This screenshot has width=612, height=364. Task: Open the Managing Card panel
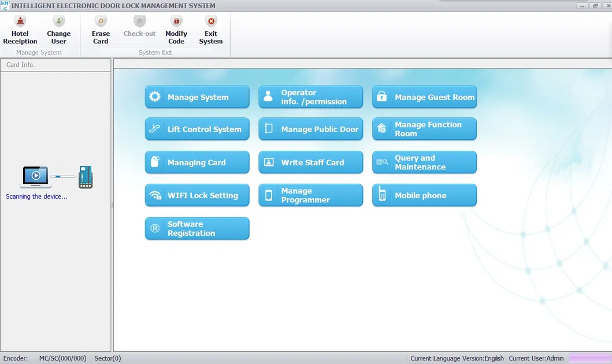[196, 162]
